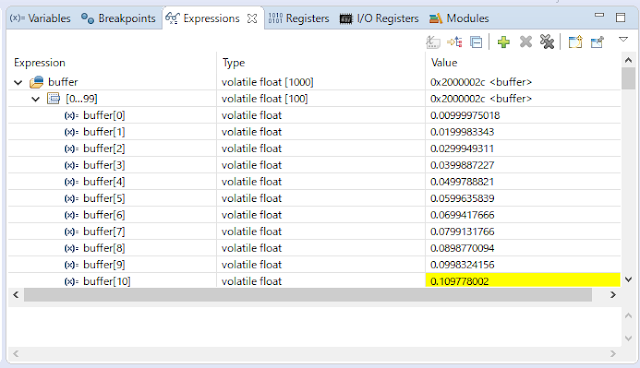This screenshot has width=640, height=368.
Task: Click value 0.0699417666
Action: [462, 215]
